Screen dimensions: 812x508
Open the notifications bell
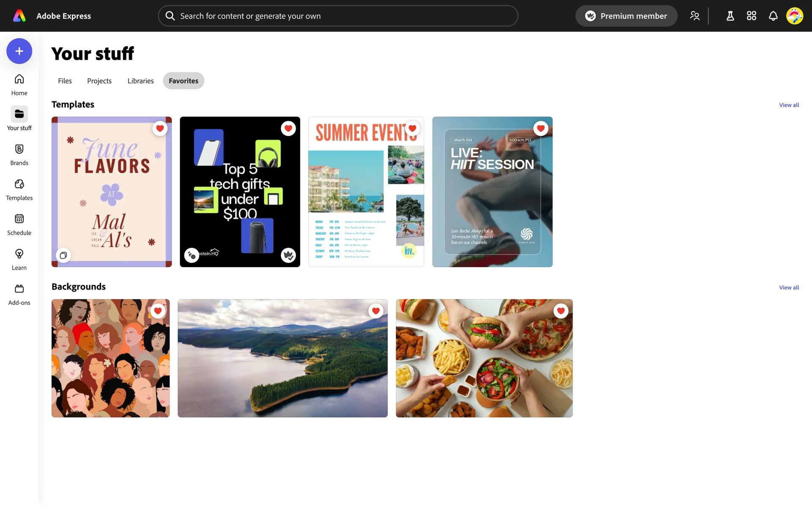click(773, 16)
